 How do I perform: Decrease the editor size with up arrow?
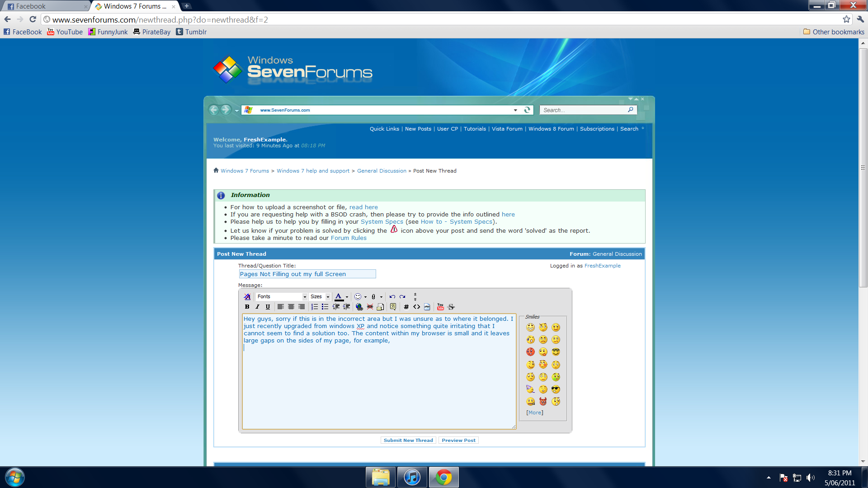pos(415,295)
